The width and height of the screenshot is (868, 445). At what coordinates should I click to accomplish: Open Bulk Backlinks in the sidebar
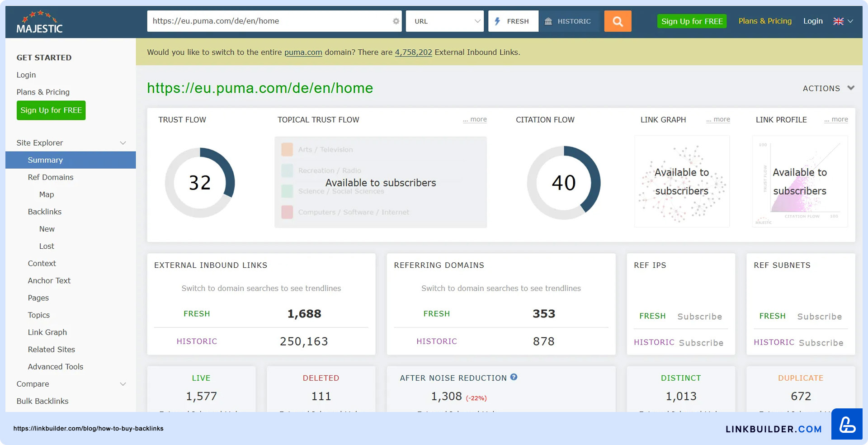pos(42,401)
